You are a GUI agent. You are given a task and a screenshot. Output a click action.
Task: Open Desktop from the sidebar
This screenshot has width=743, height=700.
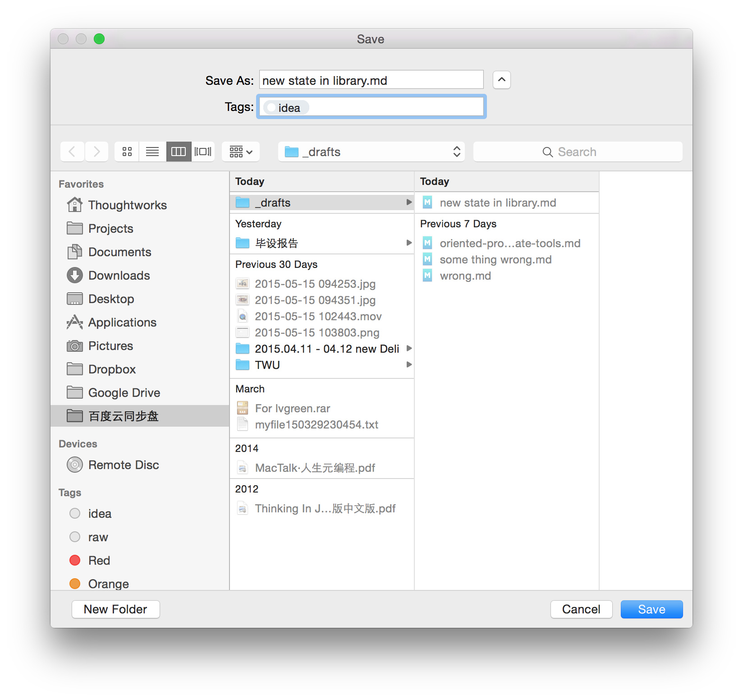coord(111,299)
